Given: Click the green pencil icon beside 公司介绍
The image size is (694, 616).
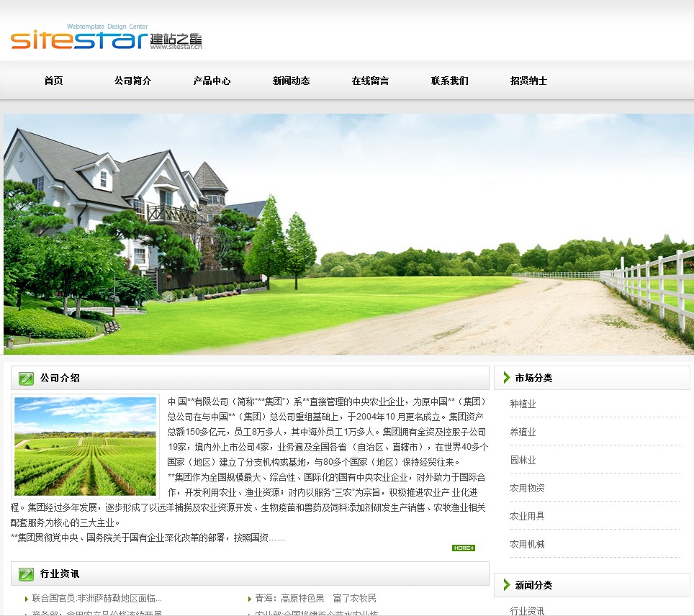Looking at the screenshot, I should (x=26, y=378).
